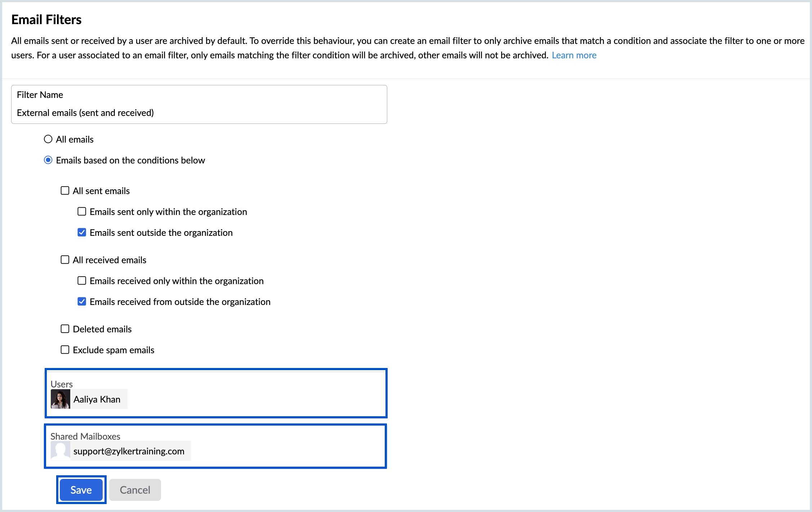Image resolution: width=812 pixels, height=512 pixels.
Task: Click inside the Shared Mailboxes field
Action: click(215, 446)
